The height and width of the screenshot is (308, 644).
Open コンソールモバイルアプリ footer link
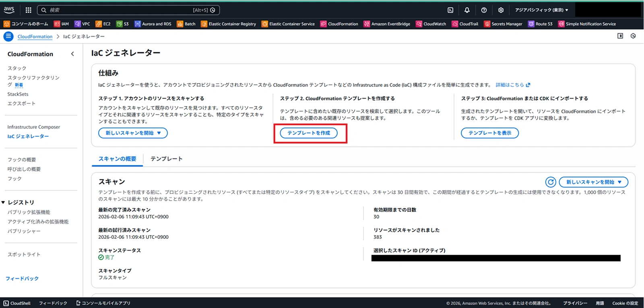[x=103, y=303]
